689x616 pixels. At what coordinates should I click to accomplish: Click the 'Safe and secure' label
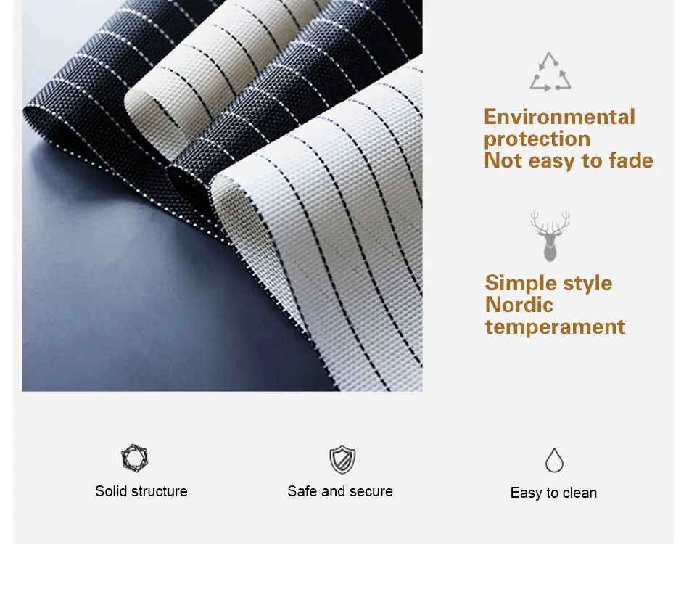(x=340, y=491)
